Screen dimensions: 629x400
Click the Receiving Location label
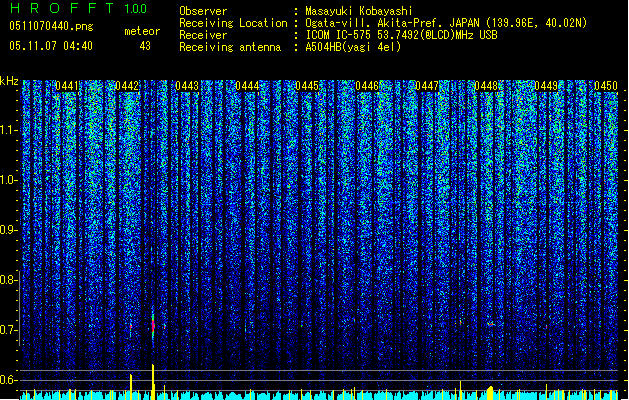pos(233,23)
